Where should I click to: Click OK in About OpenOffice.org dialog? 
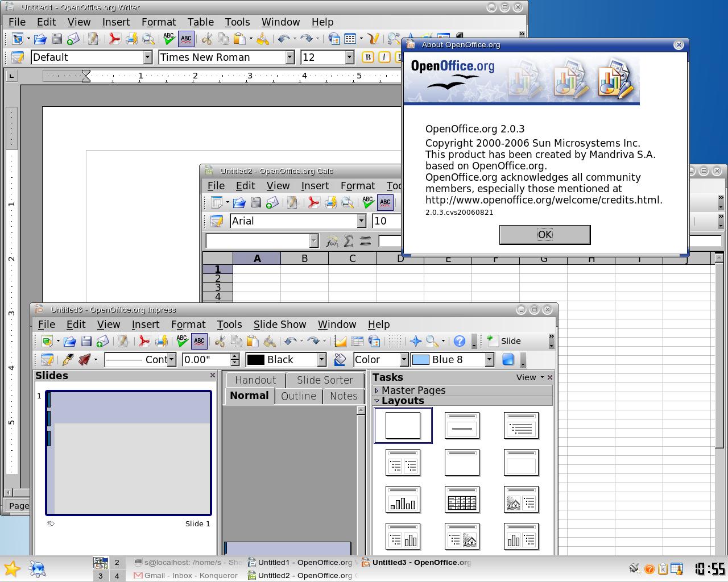(x=545, y=234)
